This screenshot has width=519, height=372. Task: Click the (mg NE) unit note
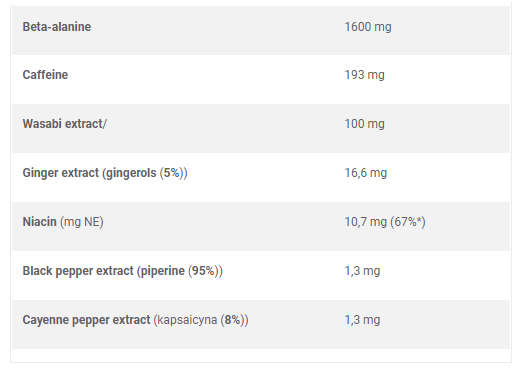82,222
